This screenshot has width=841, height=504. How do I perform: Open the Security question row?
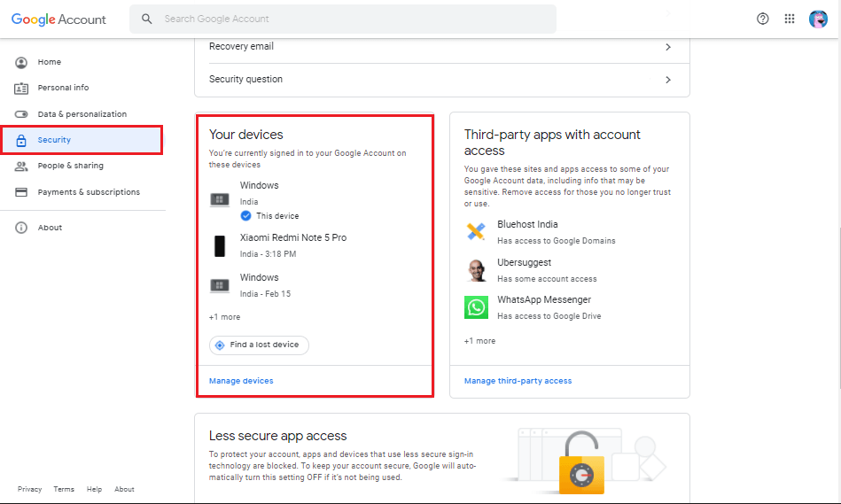coord(442,80)
